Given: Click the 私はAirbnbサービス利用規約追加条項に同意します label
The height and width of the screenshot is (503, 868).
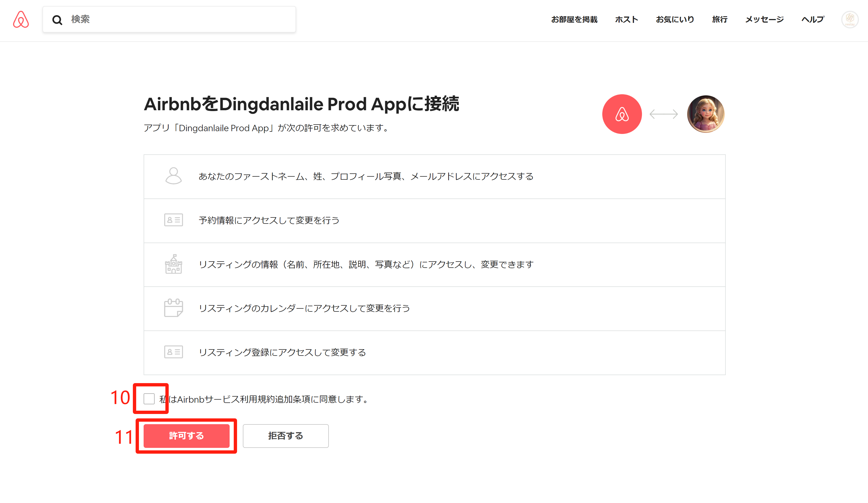Looking at the screenshot, I should pyautogui.click(x=264, y=399).
